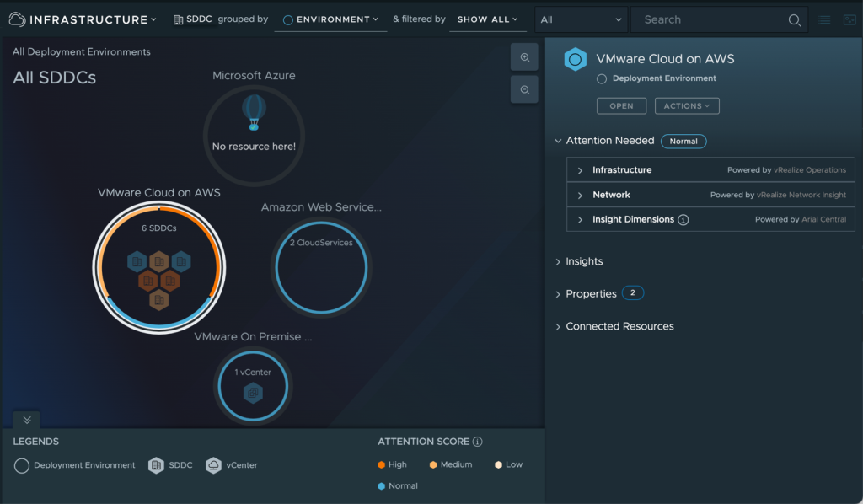Click the Properties count badge 2
The image size is (863, 504).
click(632, 292)
